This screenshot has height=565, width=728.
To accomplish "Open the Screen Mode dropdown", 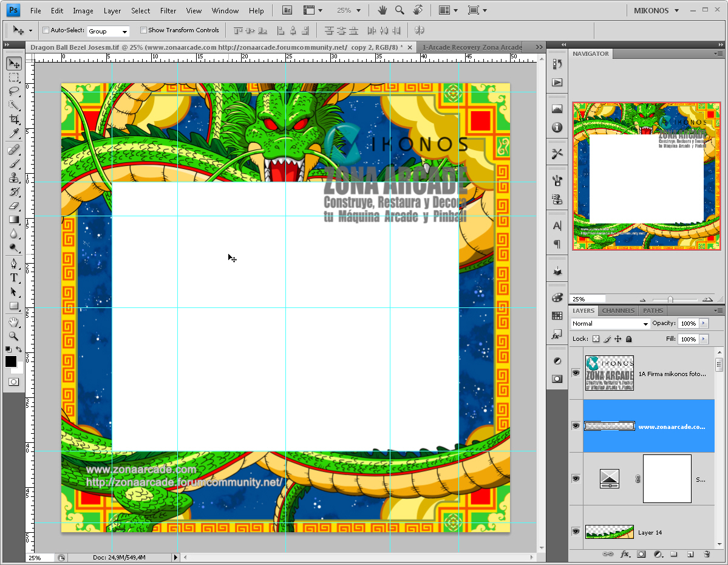I will 477,10.
